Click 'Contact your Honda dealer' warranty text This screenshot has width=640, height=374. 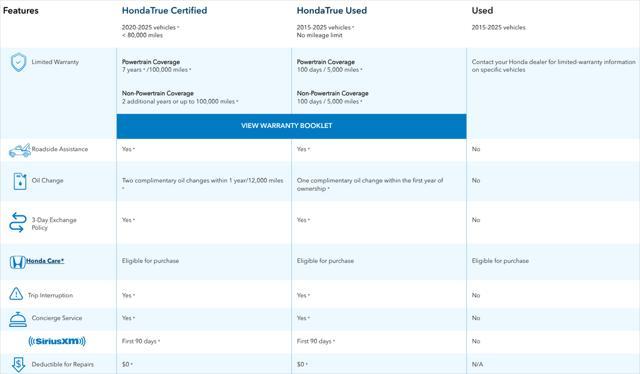pos(553,66)
